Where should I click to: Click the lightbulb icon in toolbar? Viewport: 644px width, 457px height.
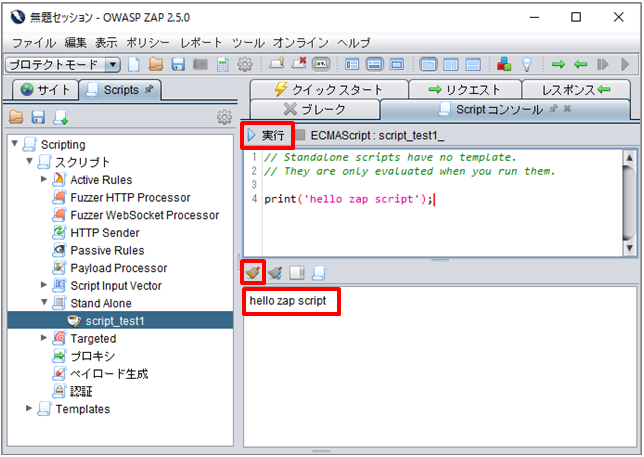click(x=527, y=64)
